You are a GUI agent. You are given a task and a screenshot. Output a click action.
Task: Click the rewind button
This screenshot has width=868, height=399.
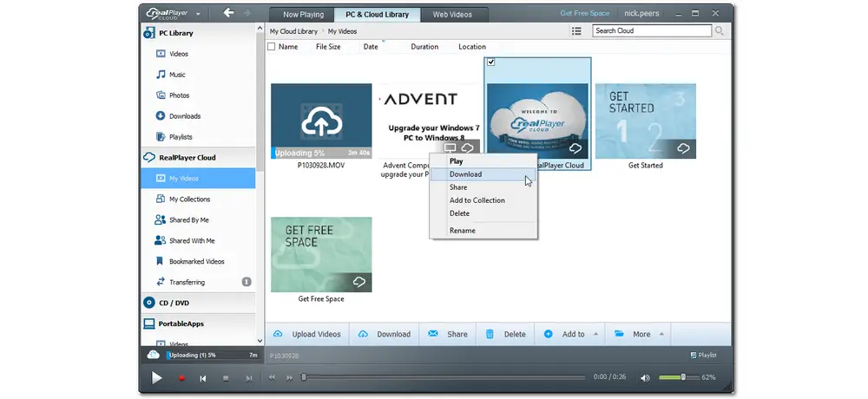tap(272, 378)
